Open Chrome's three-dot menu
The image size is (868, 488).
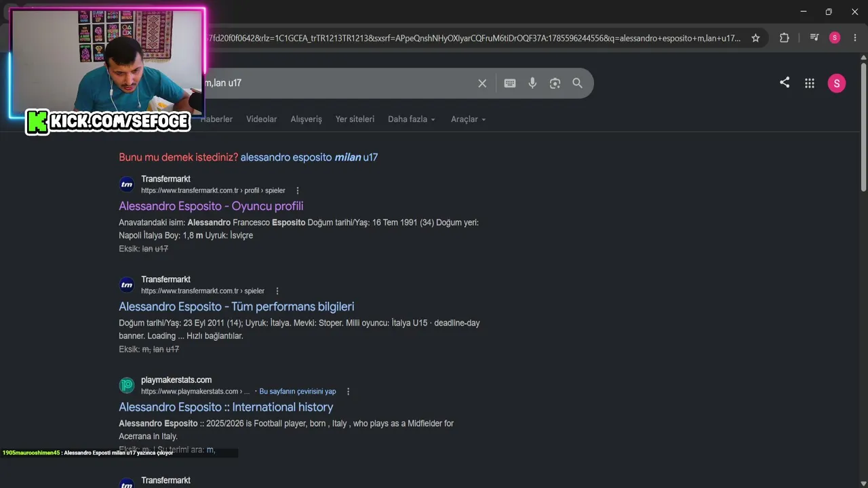tap(854, 38)
